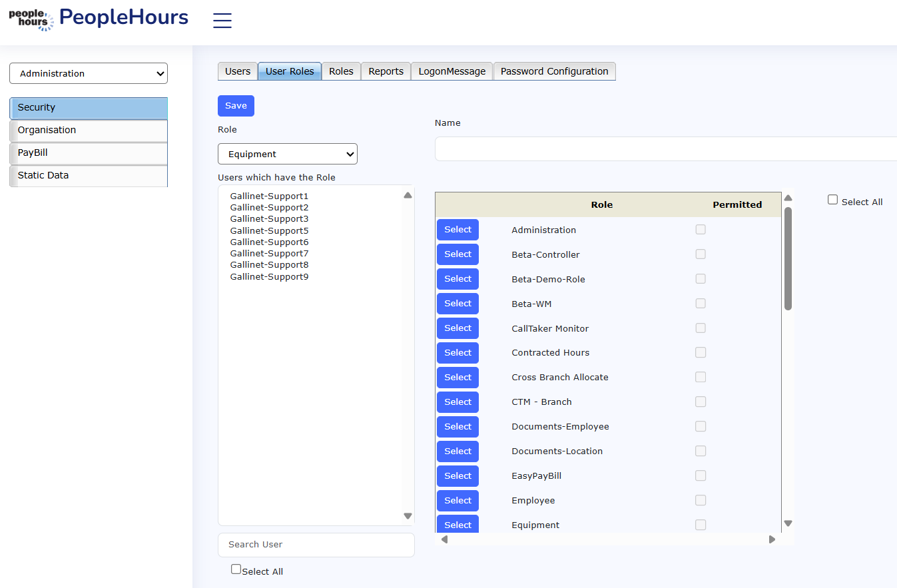Screen dimensions: 897x588
Task: Toggle the Permitted checkbox for Administration
Action: (x=701, y=230)
